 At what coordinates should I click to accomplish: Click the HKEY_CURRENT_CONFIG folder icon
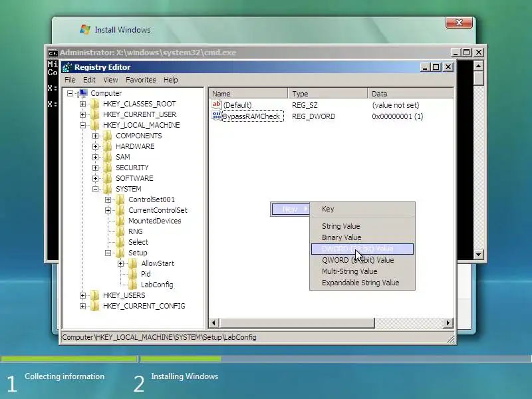[95, 306]
